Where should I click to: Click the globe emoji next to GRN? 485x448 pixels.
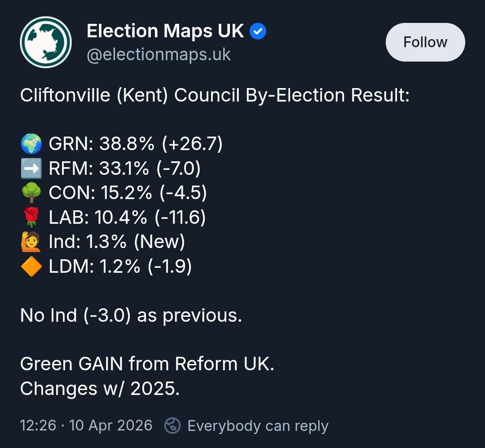(31, 144)
